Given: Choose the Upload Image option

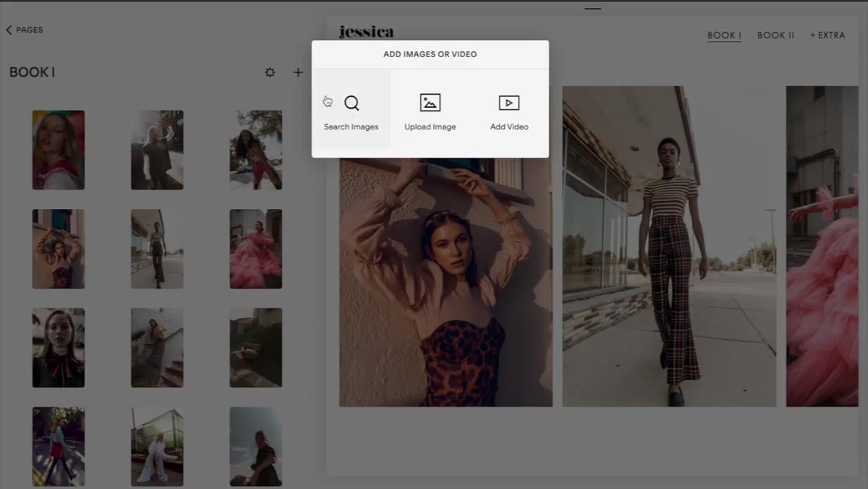Looking at the screenshot, I should 430,110.
